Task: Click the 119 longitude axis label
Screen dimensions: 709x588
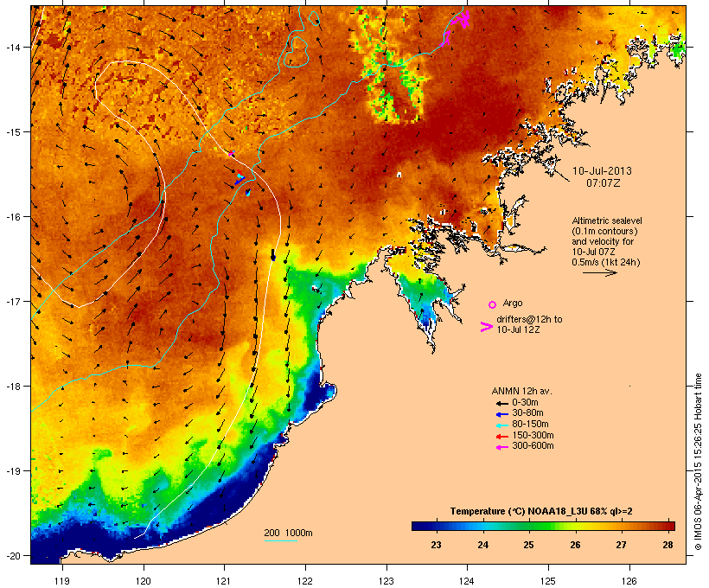Action: (x=62, y=581)
